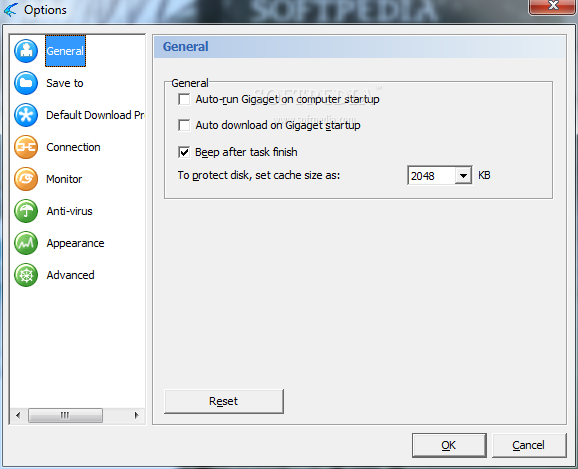
Task: Click sidebar scrollbar left arrow
Action: (x=18, y=416)
